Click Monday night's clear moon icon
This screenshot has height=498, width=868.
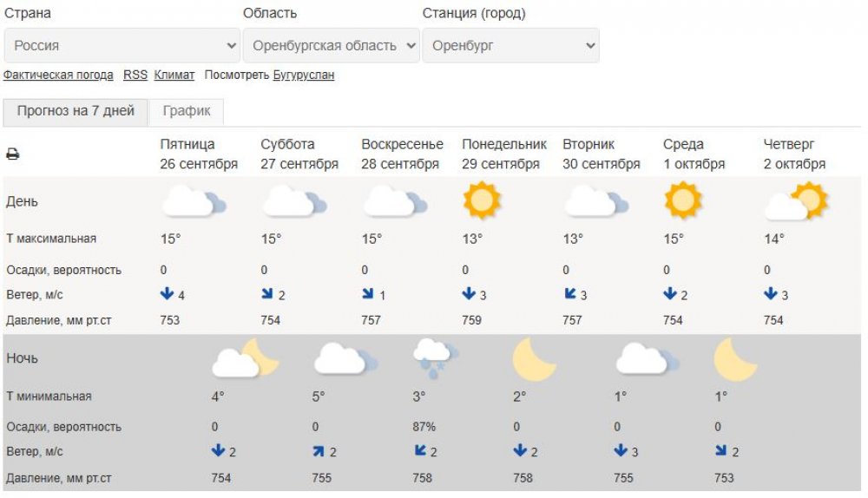coord(534,359)
